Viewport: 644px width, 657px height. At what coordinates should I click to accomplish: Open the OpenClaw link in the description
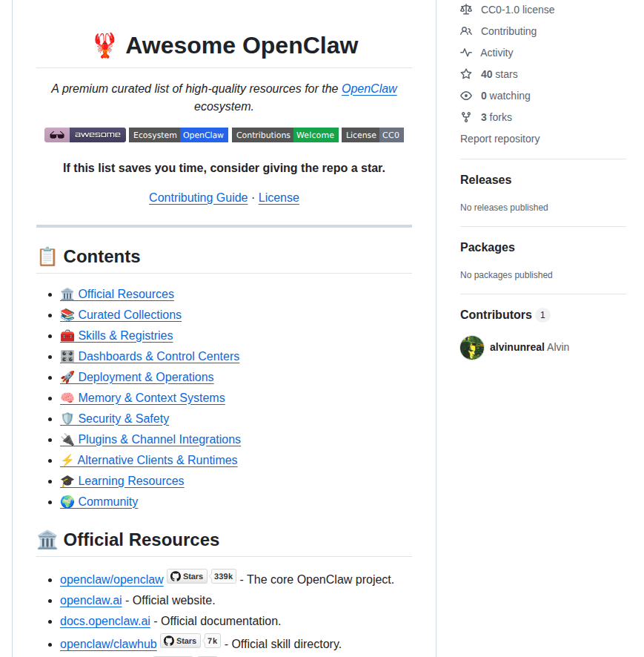(369, 89)
